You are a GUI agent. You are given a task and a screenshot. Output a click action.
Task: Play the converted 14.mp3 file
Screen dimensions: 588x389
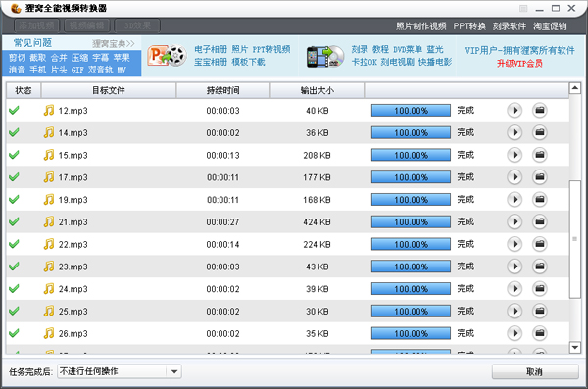point(514,132)
